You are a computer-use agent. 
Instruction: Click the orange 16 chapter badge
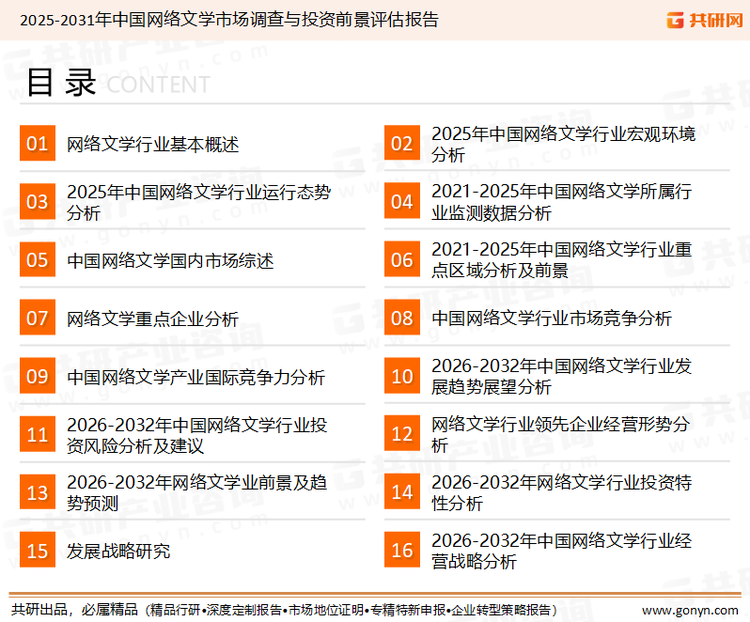click(402, 550)
